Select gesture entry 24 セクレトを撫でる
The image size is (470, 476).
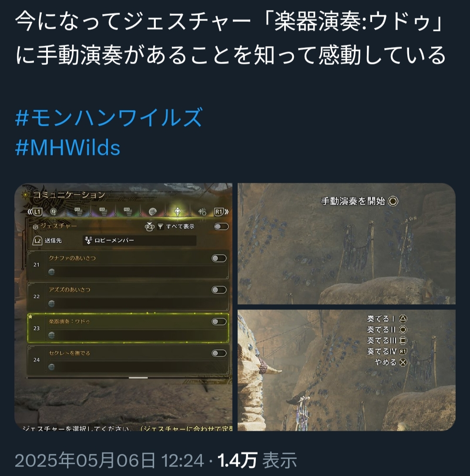[x=128, y=360]
